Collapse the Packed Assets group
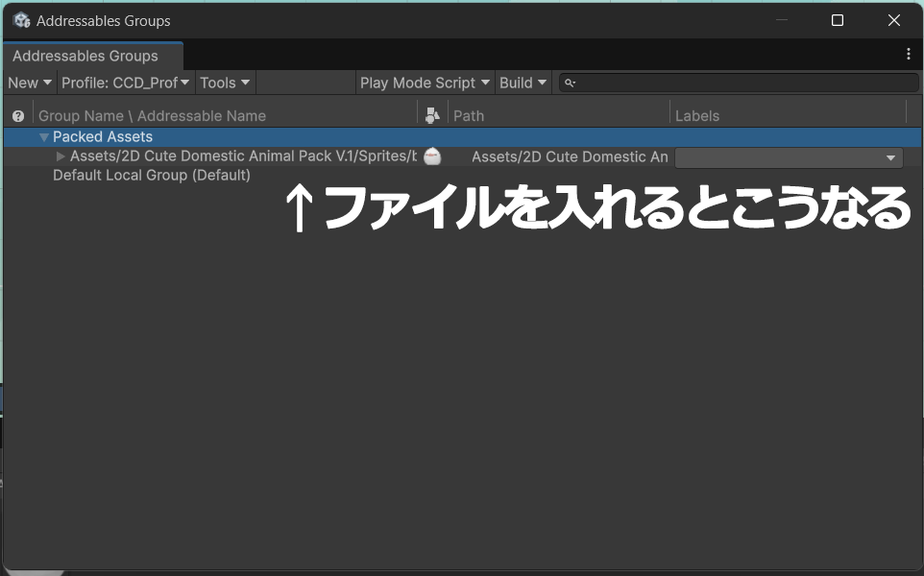Screen dimensions: 924x576 43,137
